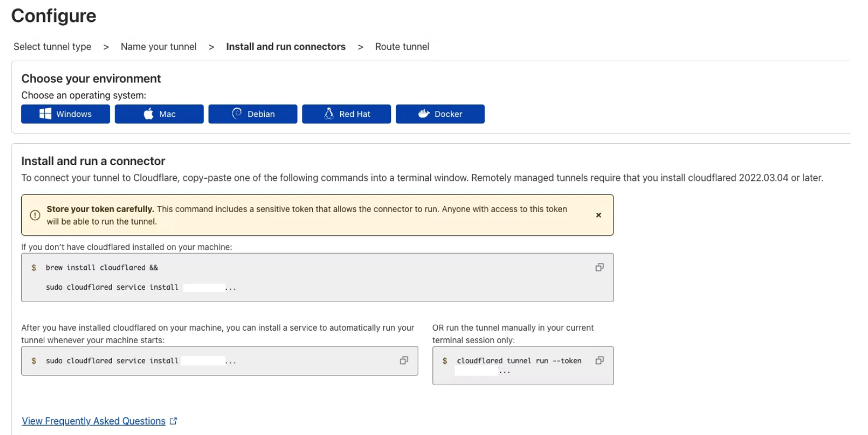Click the Windows logo icon
The width and height of the screenshot is (868, 435).
(45, 114)
